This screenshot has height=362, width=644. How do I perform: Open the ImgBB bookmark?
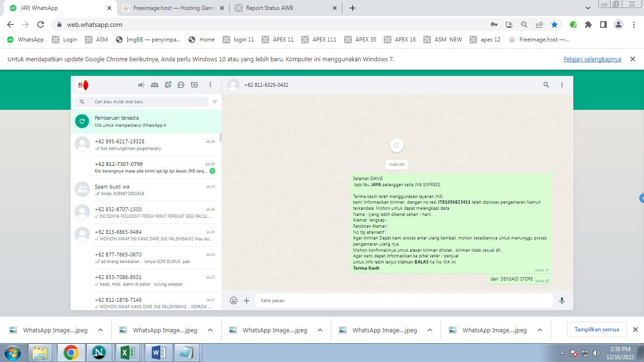click(148, 40)
